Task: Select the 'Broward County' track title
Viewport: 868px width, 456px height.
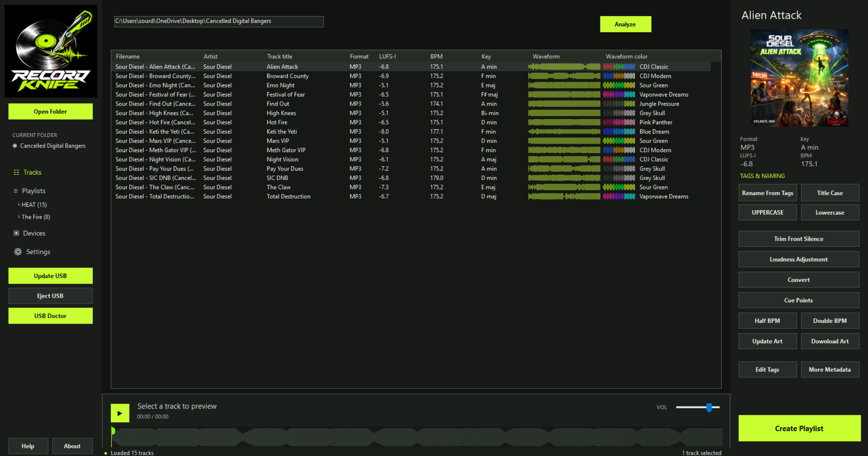Action: 287,76
